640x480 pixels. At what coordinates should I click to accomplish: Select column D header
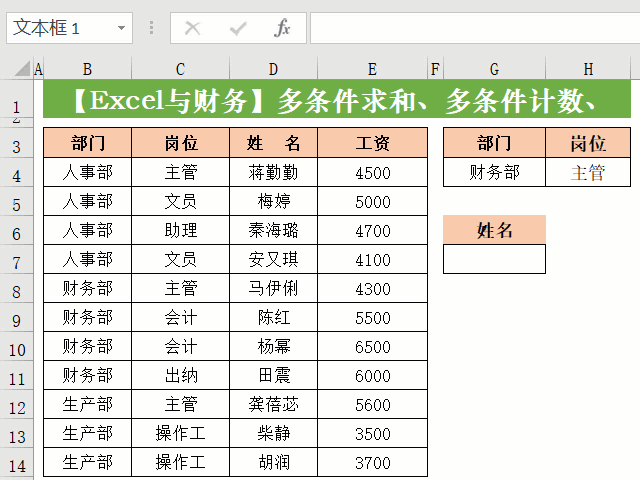(273, 69)
